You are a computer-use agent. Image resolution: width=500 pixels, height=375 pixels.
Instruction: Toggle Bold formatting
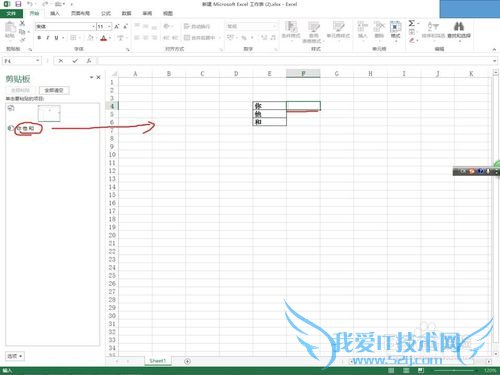click(x=39, y=38)
